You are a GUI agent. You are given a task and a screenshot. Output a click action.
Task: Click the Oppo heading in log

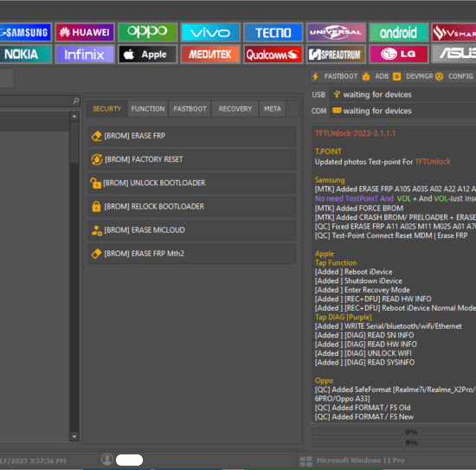(x=324, y=381)
